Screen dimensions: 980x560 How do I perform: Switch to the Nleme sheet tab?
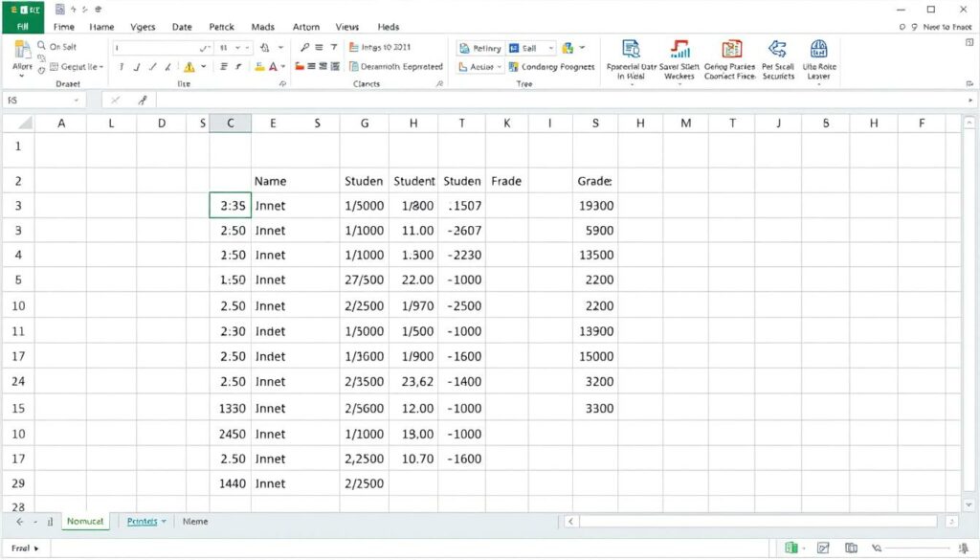[x=195, y=522]
